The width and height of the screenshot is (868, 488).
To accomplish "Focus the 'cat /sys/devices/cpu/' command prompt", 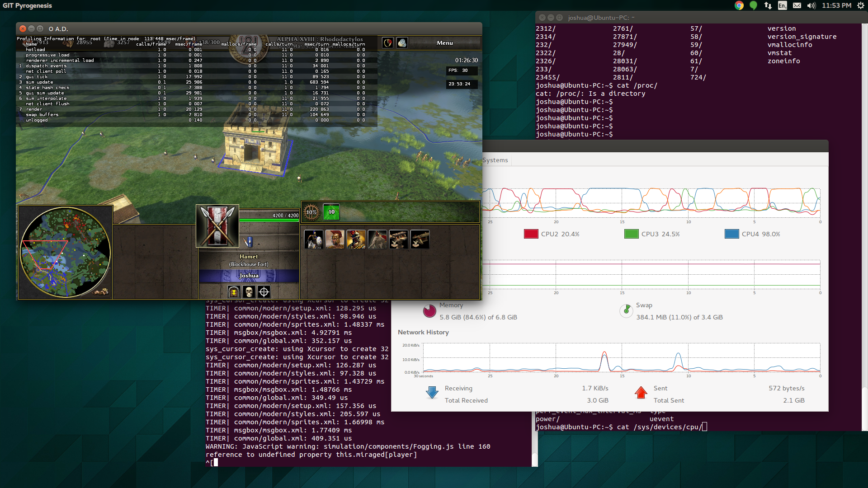I will [621, 427].
